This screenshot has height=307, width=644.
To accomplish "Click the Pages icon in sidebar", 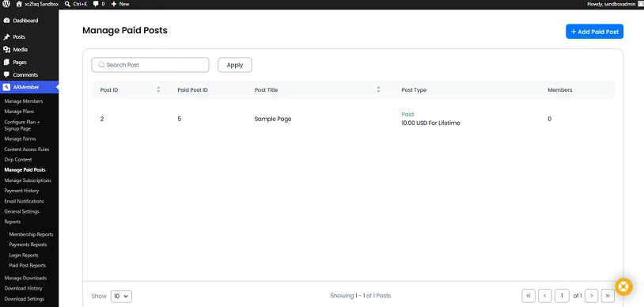I will [6, 62].
